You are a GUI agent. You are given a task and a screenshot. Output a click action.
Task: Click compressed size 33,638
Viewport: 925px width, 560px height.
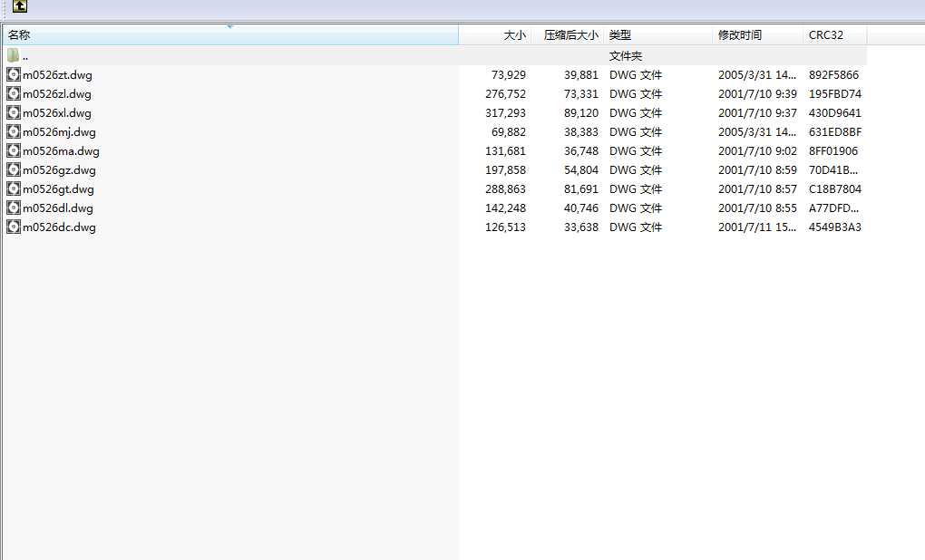581,227
